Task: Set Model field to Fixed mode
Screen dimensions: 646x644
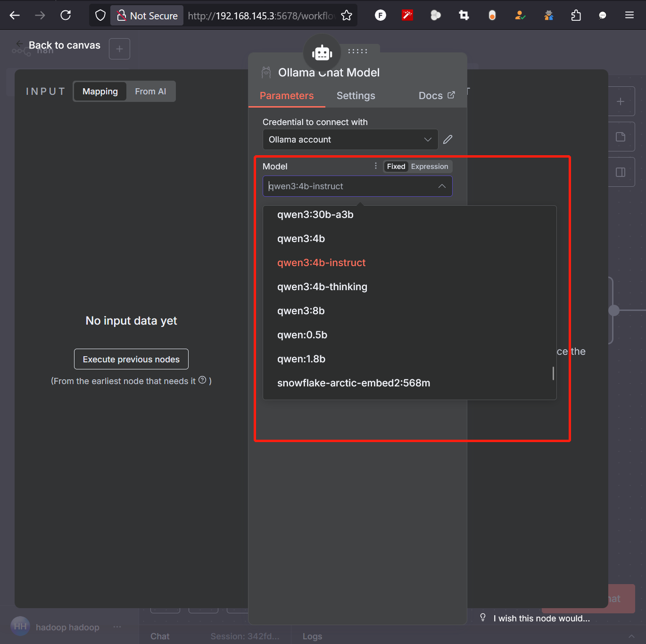Action: pos(396,166)
